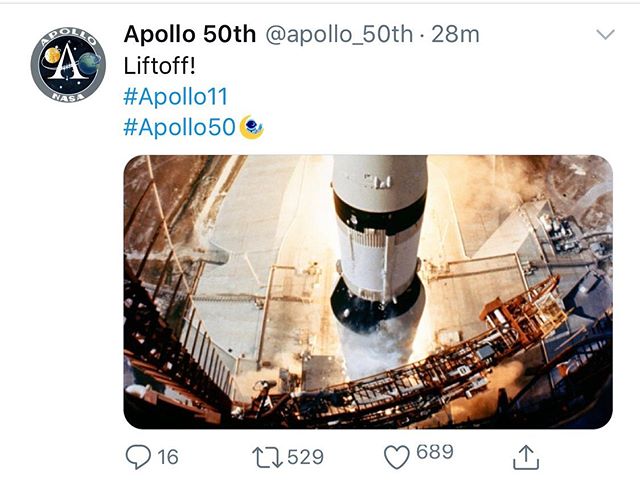This screenshot has width=640, height=485.
Task: Click the like count 689
Action: click(435, 453)
